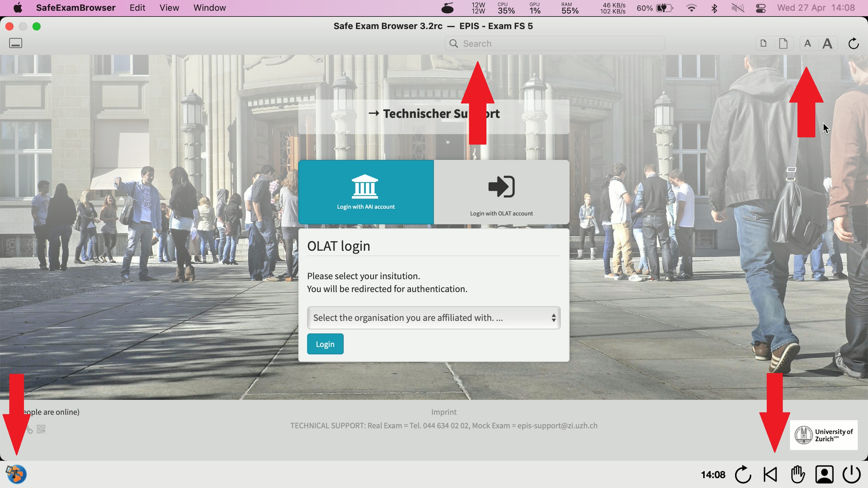The width and height of the screenshot is (868, 488).
Task: Click the power quit icon in the SEB taskbar
Action: click(851, 474)
